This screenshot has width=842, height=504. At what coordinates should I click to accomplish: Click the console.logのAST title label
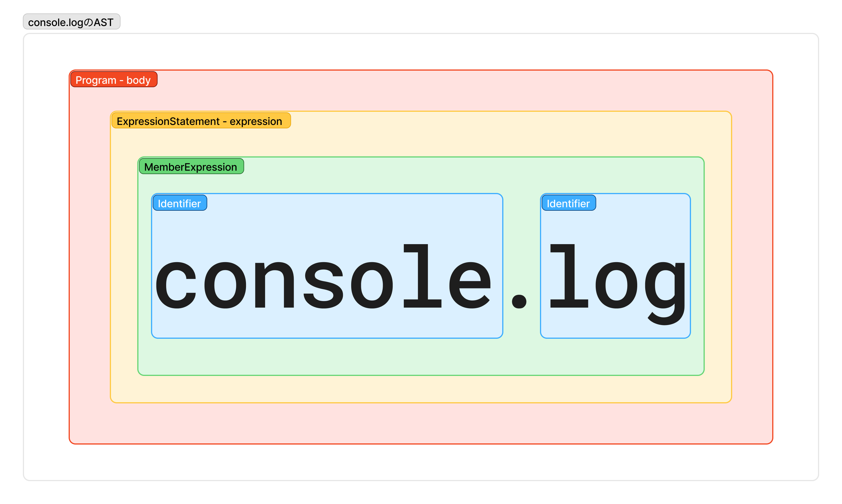click(71, 22)
